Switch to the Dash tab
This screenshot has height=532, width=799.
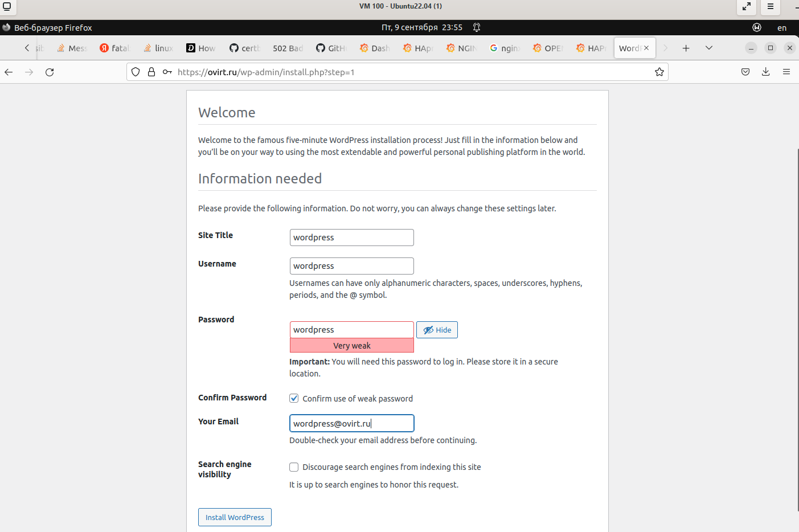(x=374, y=48)
